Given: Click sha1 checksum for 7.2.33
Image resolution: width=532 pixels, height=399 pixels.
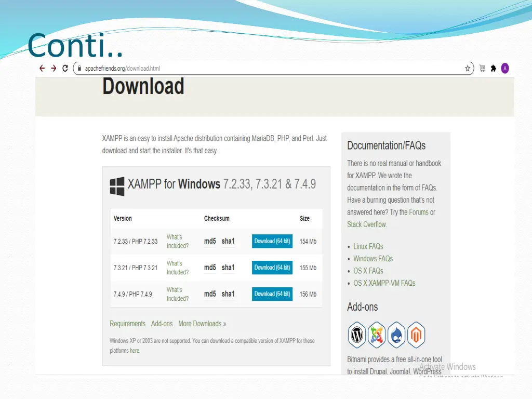Looking at the screenshot, I should (228, 241).
